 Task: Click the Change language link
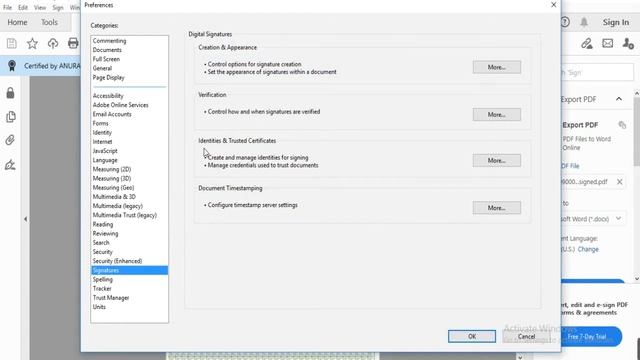tap(588, 249)
